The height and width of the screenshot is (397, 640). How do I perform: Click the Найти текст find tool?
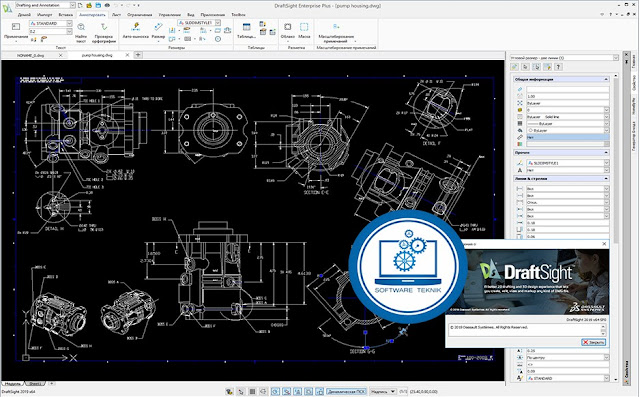tap(81, 33)
